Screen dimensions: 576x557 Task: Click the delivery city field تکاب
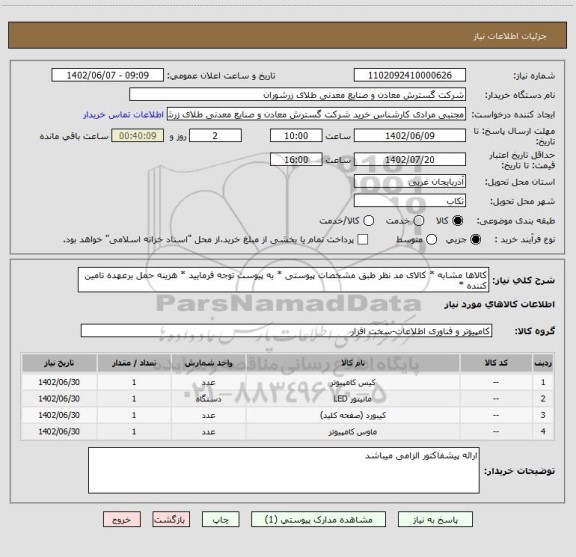[410, 201]
